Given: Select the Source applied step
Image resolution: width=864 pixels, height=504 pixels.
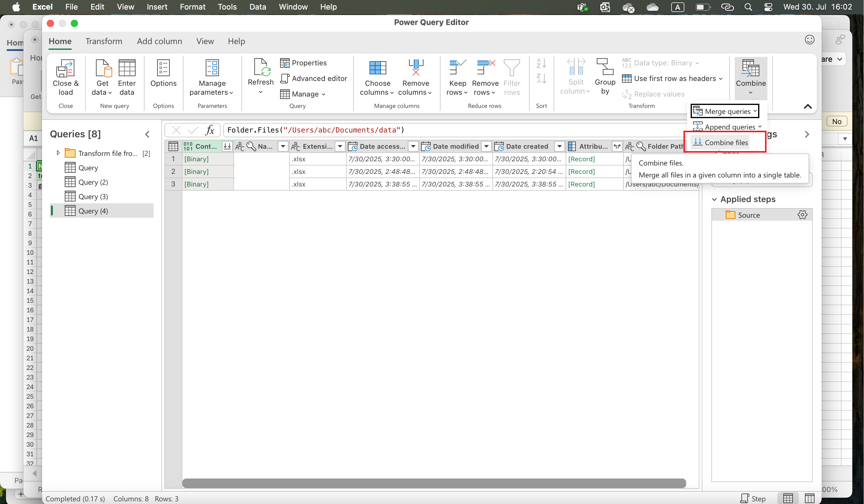Looking at the screenshot, I should click(761, 215).
